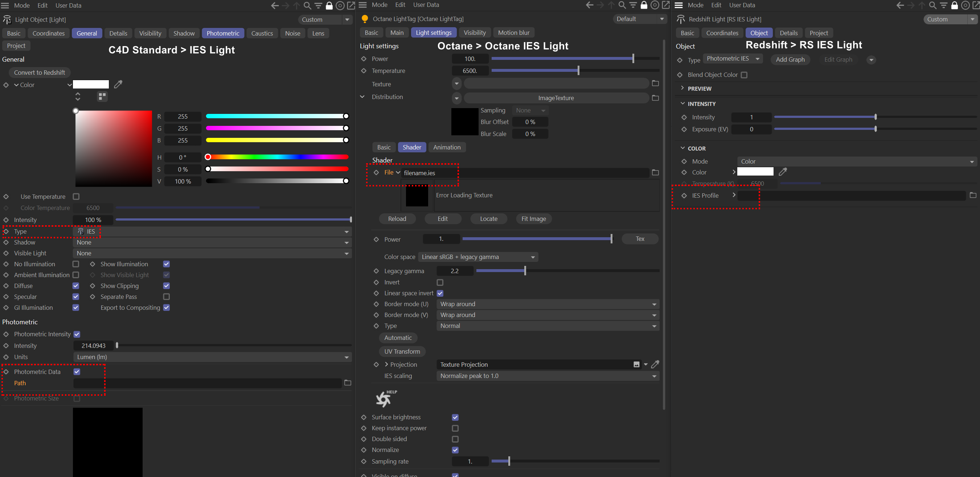
Task: Check the Blend Object Color box
Action: pos(744,75)
